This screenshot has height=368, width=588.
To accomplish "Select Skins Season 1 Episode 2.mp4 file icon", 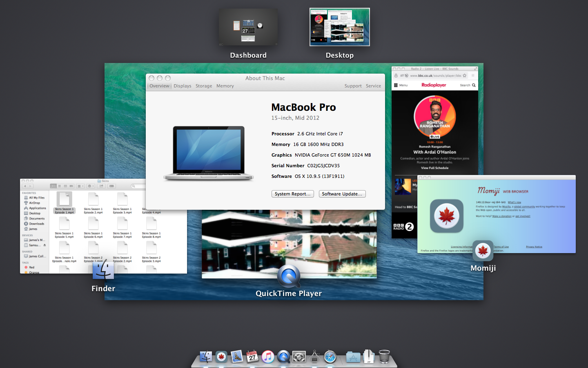I will [94, 199].
